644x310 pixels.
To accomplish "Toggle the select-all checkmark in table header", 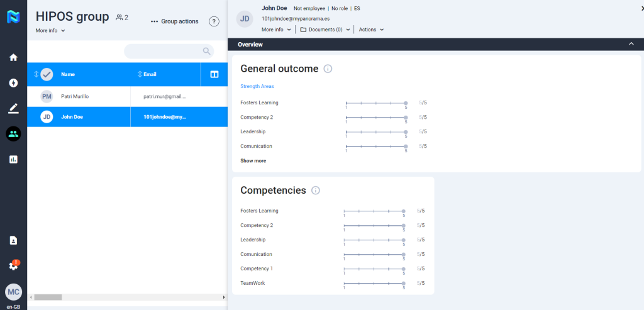I will (x=47, y=74).
